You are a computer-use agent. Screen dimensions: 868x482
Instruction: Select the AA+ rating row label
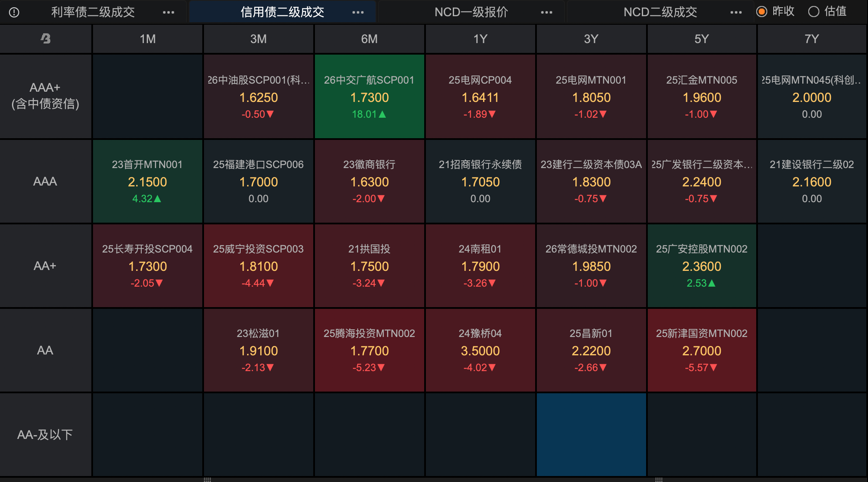click(45, 266)
